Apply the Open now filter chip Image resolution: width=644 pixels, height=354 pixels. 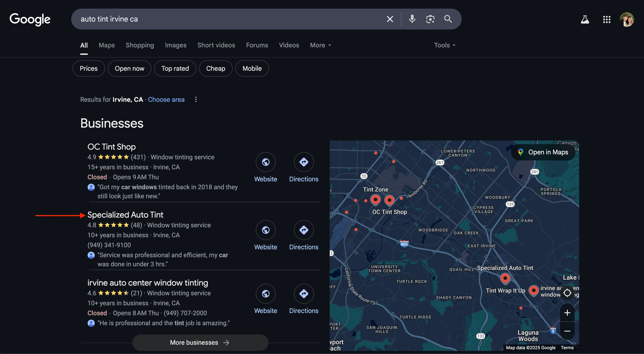click(x=129, y=68)
